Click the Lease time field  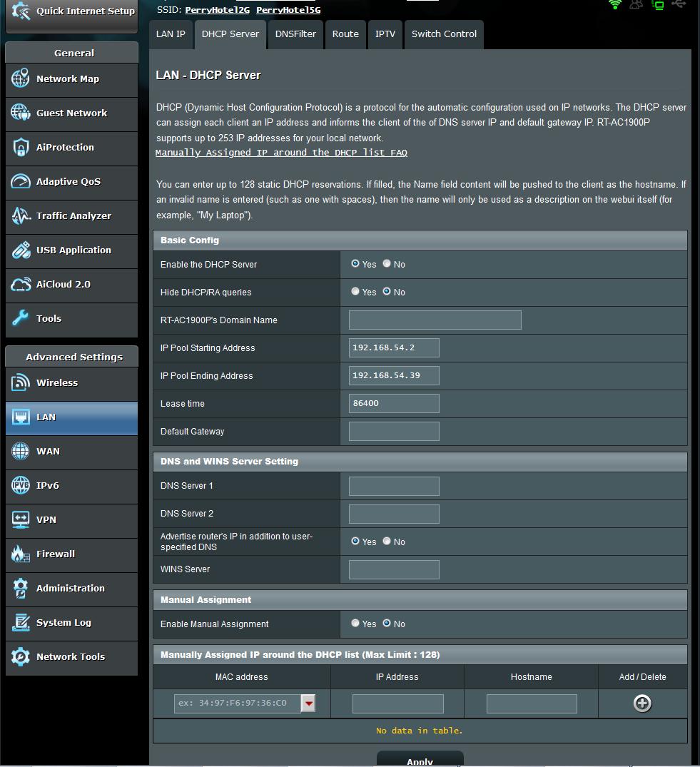point(394,404)
